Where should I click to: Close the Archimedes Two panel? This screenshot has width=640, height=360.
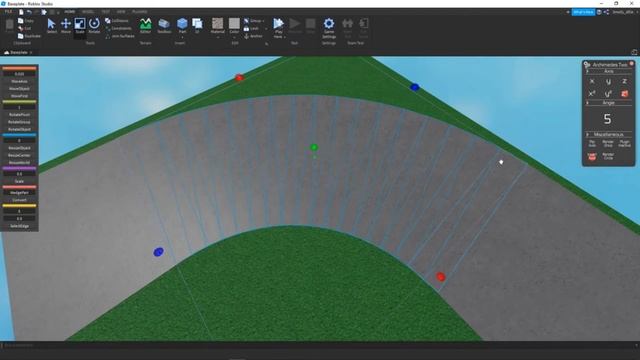click(x=631, y=64)
